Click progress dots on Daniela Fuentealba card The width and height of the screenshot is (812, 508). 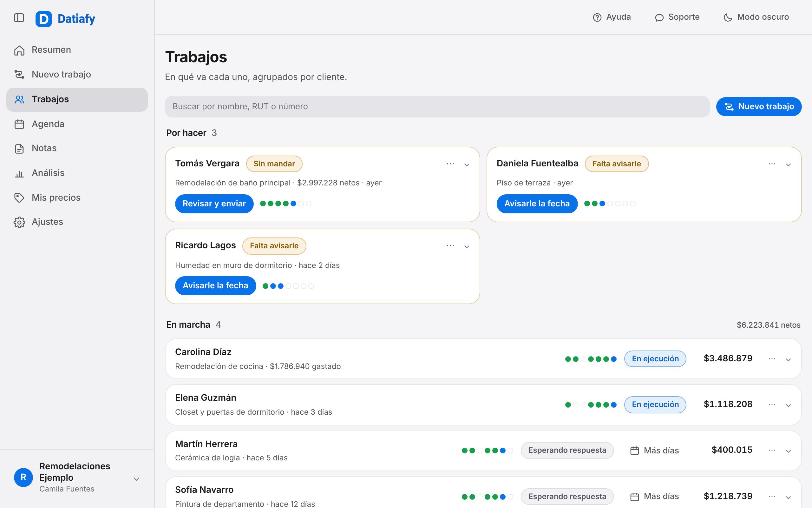pyautogui.click(x=610, y=204)
